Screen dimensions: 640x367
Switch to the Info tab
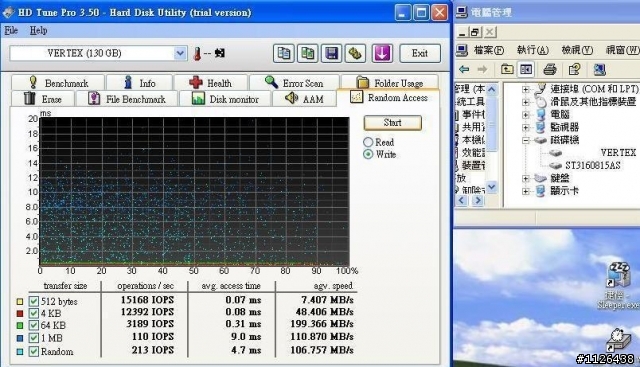139,83
